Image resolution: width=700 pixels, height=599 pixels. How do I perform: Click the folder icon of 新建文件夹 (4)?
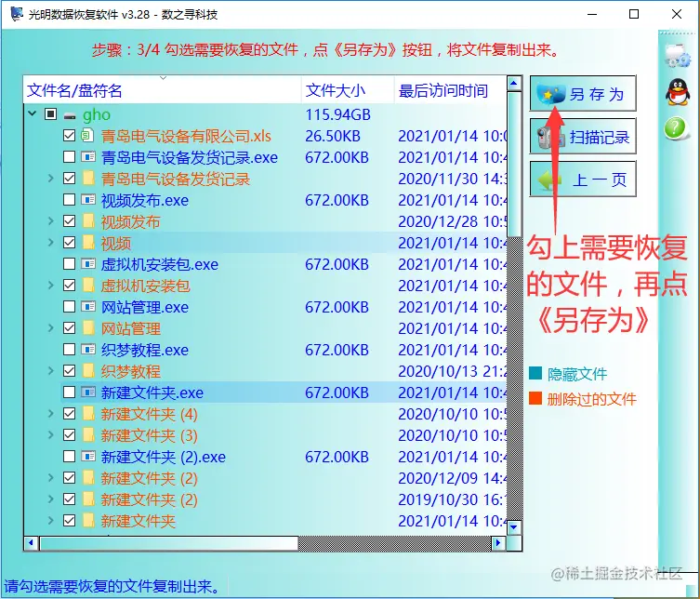point(88,414)
